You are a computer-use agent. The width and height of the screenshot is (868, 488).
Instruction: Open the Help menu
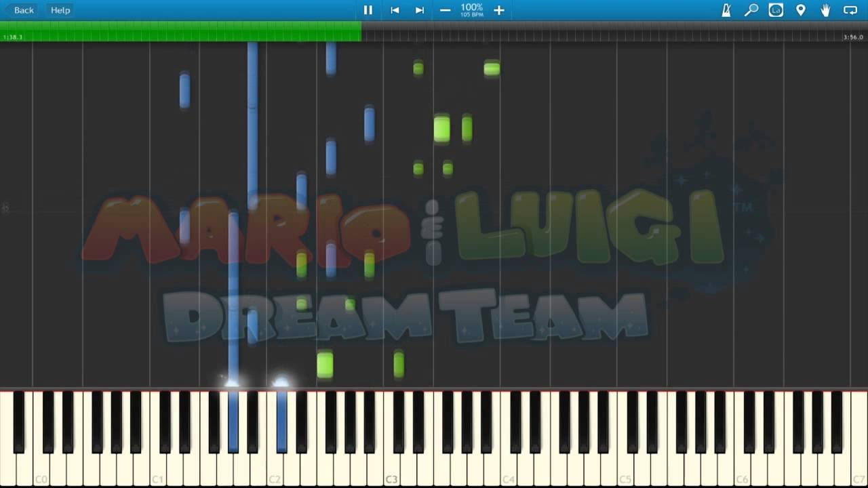click(x=60, y=10)
